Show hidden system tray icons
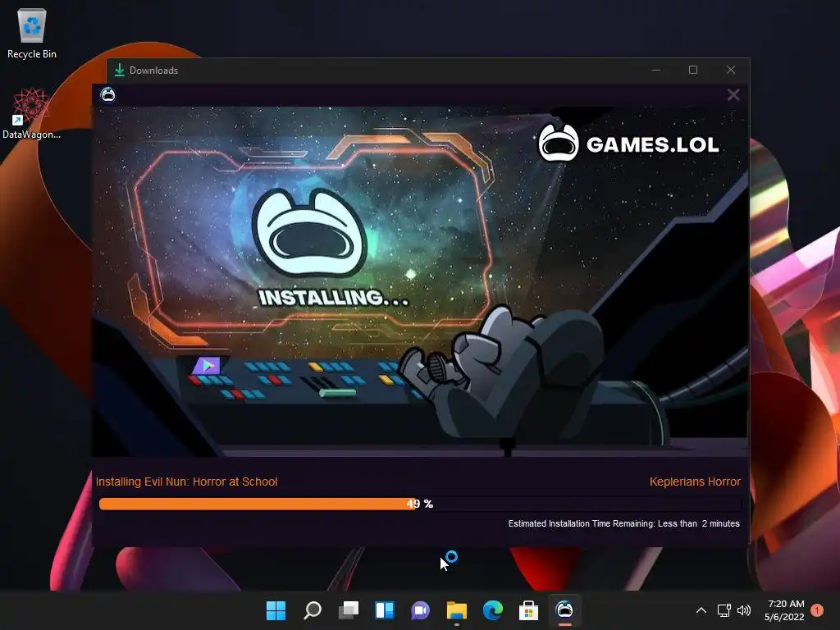Screen dimensions: 840x630 (701, 610)
